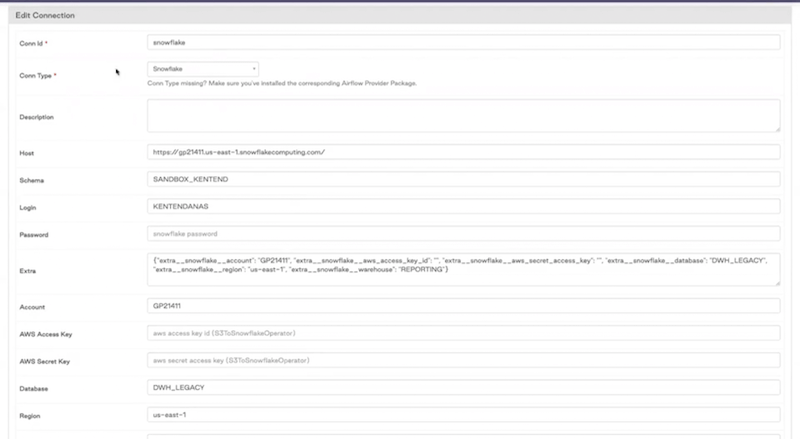Focus the snowflake password field

pos(463,234)
